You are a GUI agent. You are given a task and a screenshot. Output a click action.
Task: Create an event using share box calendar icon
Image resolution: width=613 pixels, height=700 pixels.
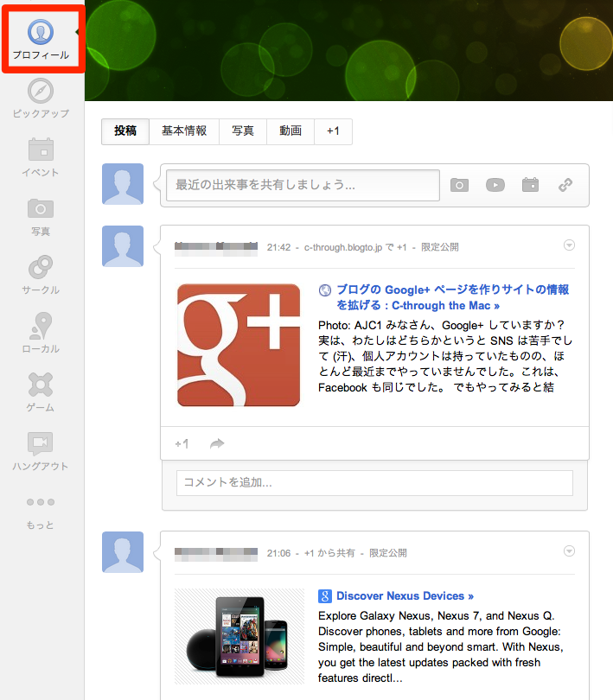tap(530, 185)
